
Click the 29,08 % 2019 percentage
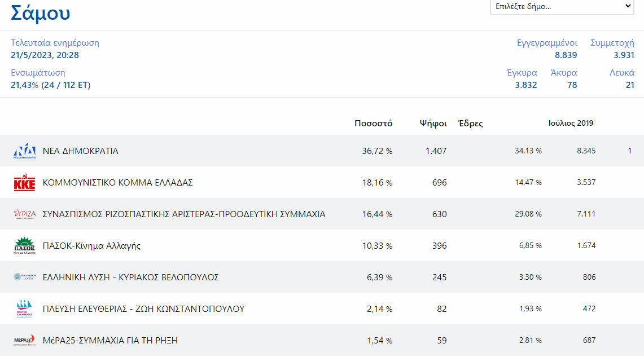(x=528, y=214)
